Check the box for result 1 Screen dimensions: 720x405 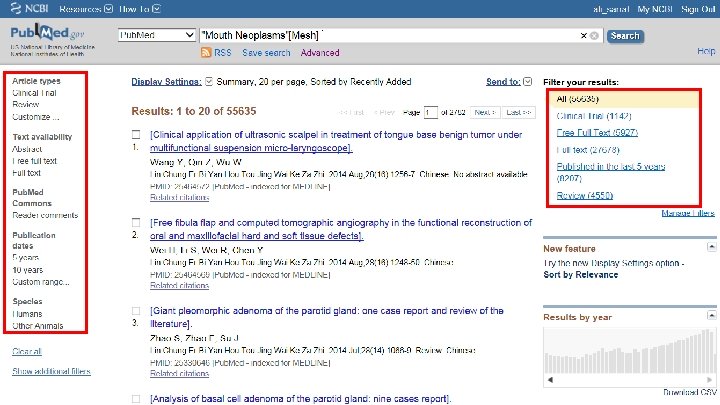click(x=136, y=135)
